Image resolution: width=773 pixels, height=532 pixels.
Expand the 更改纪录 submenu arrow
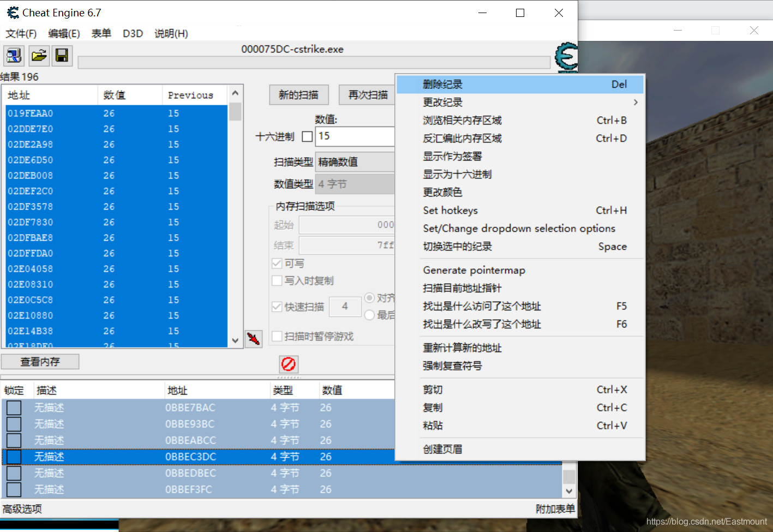636,102
